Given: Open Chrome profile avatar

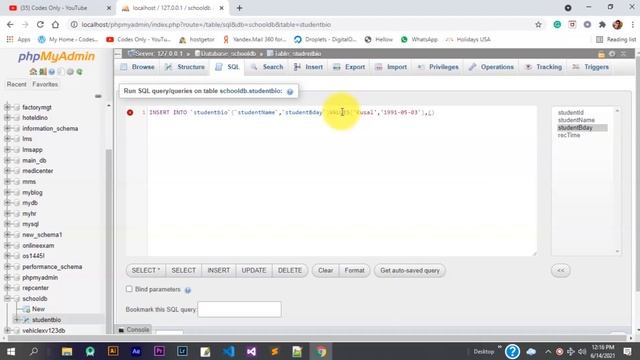Looking at the screenshot, I should (617, 24).
